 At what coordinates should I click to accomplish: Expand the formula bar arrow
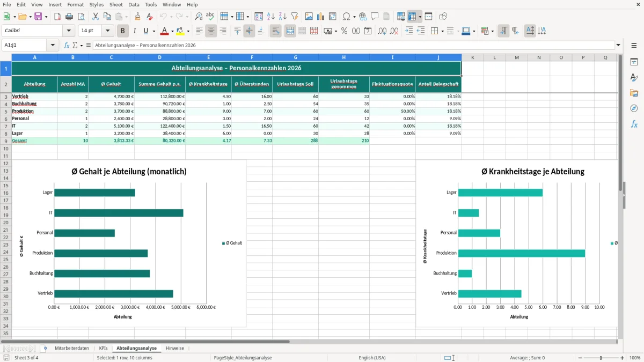point(618,45)
